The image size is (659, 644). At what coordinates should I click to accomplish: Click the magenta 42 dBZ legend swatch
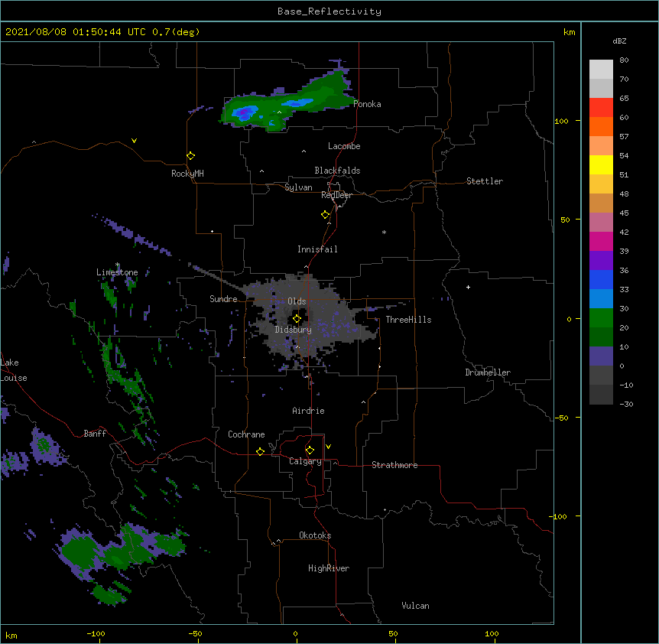(601, 241)
